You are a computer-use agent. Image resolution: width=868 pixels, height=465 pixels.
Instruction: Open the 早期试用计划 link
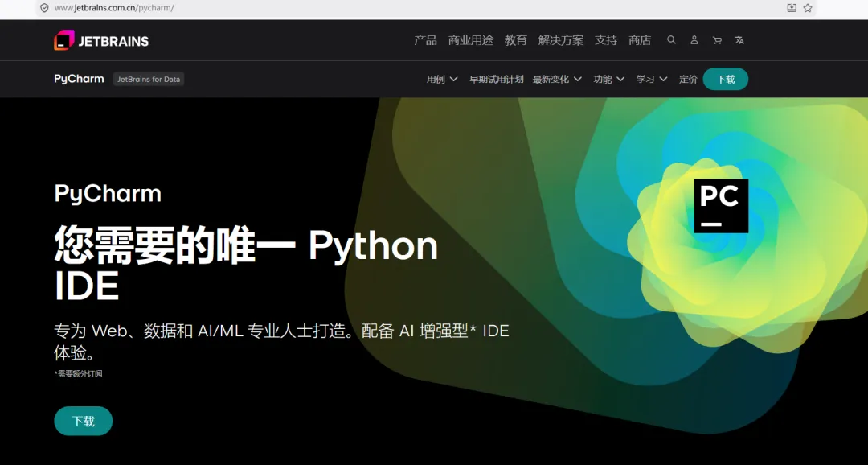[x=497, y=80]
